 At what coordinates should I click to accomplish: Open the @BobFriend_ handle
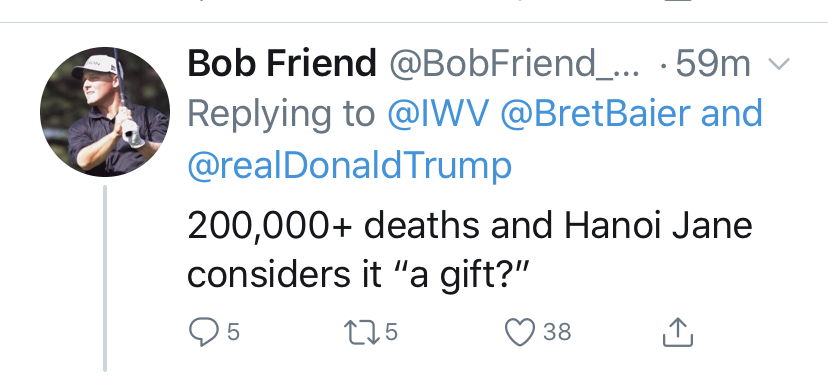point(514,64)
